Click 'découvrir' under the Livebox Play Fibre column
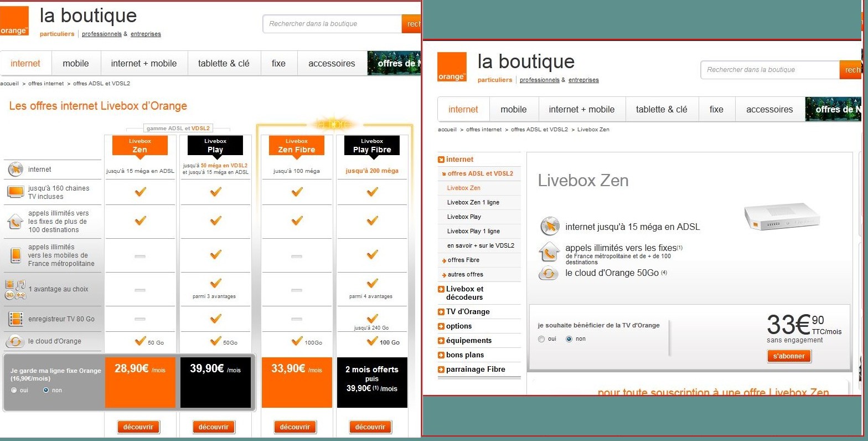The width and height of the screenshot is (868, 441). click(370, 427)
